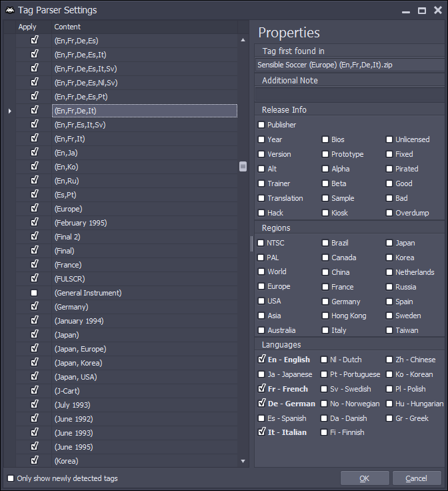Uncheck De - German language

[261, 403]
